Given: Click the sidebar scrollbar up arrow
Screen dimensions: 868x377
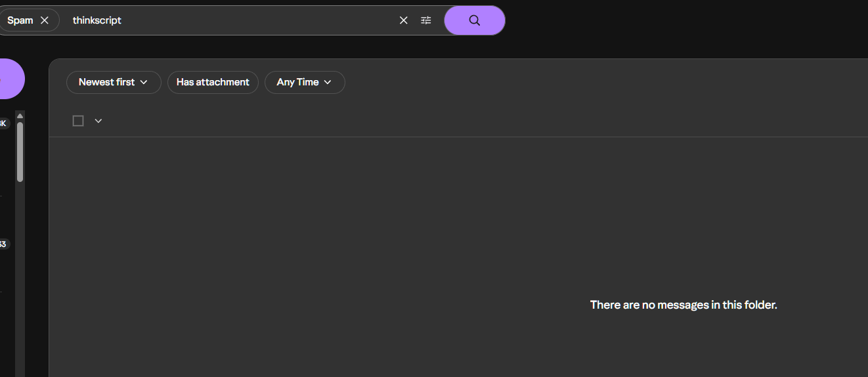Looking at the screenshot, I should pos(20,116).
